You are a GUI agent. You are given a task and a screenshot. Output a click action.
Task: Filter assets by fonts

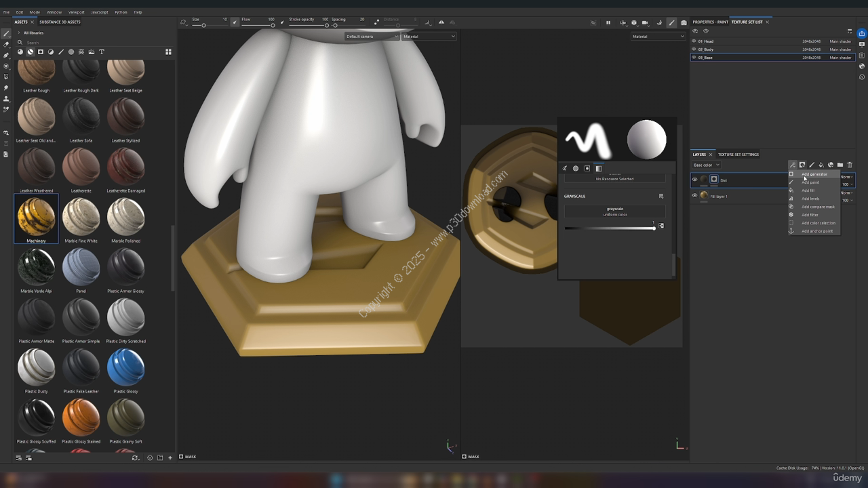pos(102,52)
